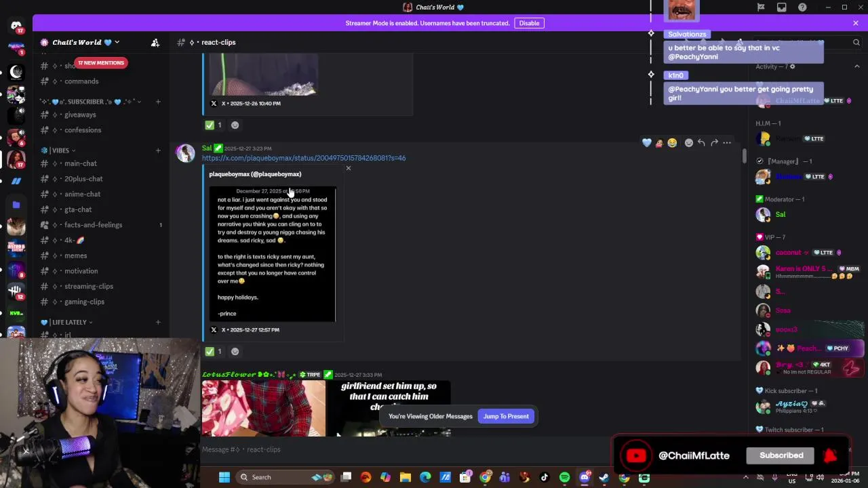Open the more options ellipsis on Sal's message
This screenshot has width=868, height=488.
(x=727, y=142)
